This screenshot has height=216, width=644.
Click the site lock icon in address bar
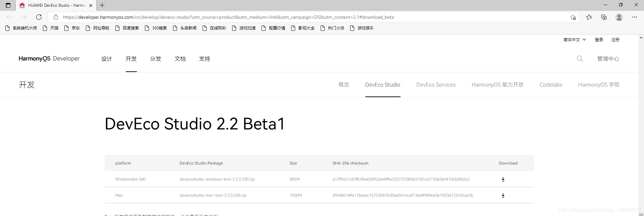(x=56, y=17)
